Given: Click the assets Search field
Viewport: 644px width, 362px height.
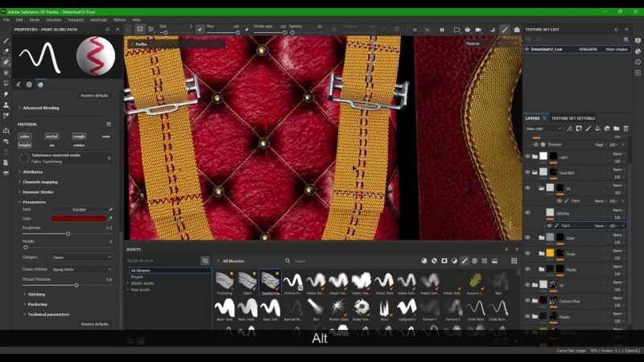Looking at the screenshot, I should 338,261.
